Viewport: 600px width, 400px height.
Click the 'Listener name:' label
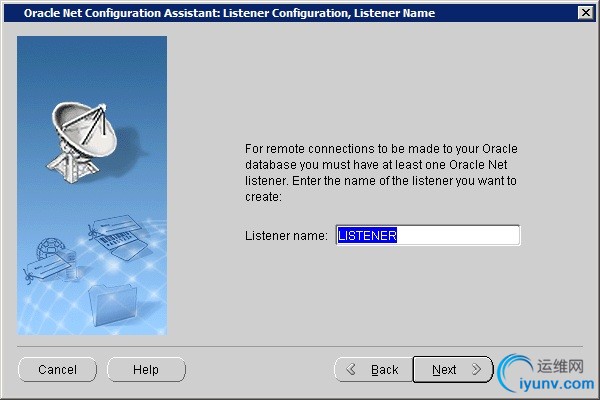[x=286, y=235]
